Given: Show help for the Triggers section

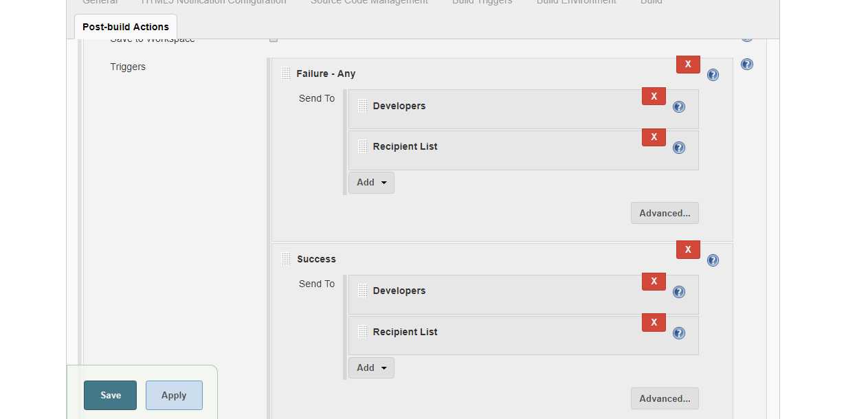Looking at the screenshot, I should pyautogui.click(x=747, y=65).
